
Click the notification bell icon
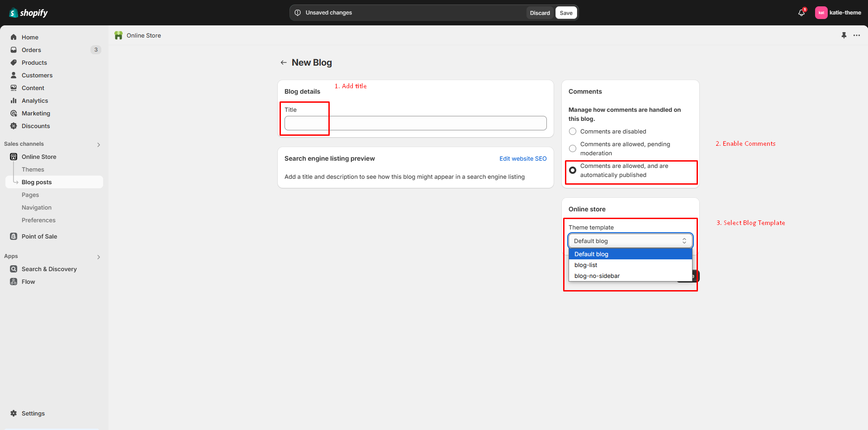[801, 13]
